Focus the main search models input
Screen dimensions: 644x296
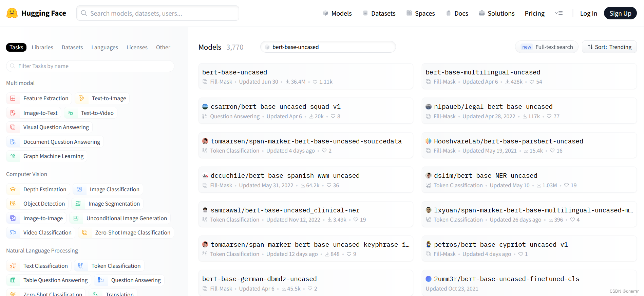158,13
